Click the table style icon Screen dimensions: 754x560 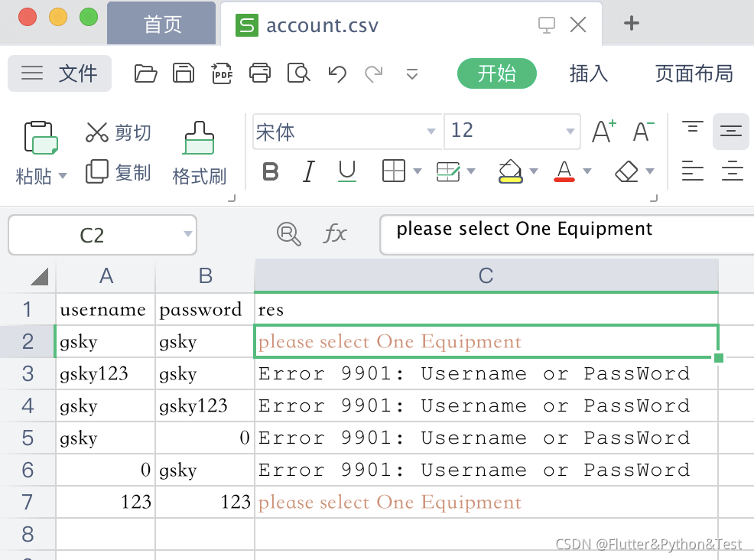click(x=447, y=171)
